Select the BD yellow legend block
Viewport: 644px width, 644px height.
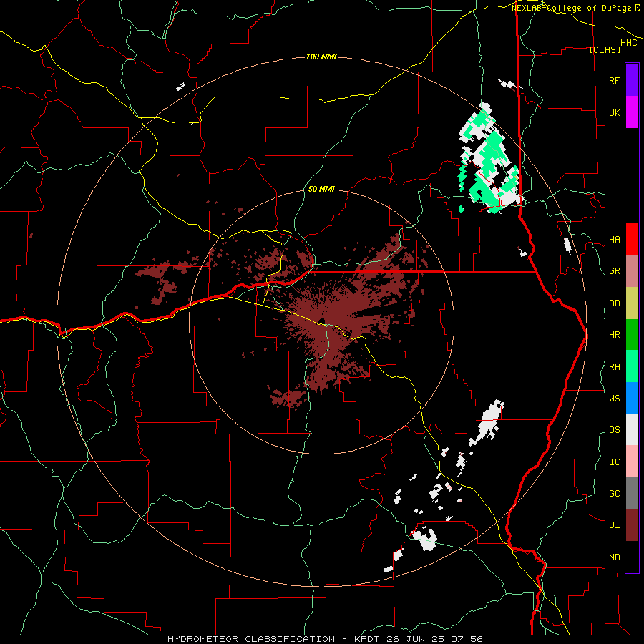[632, 303]
